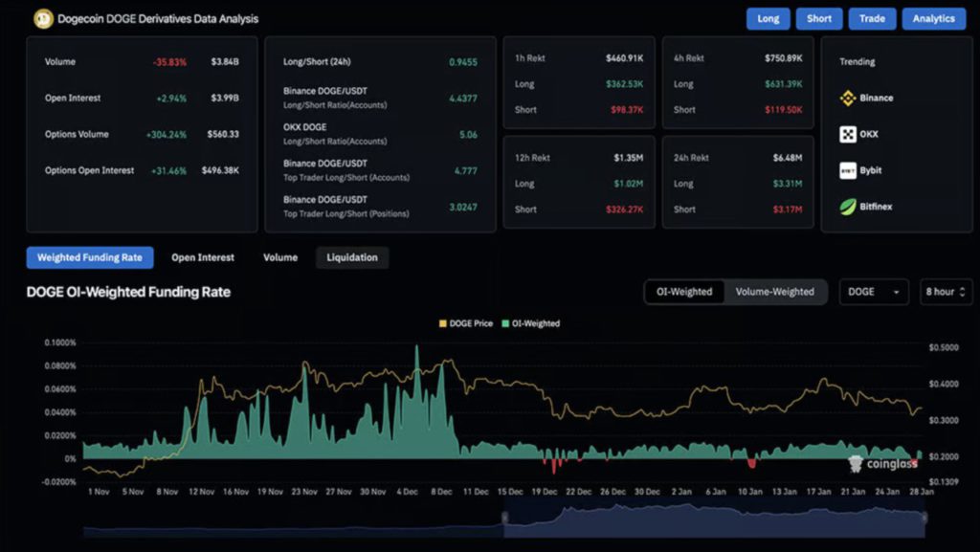
Task: Click the chart time range slider
Action: (x=713, y=518)
